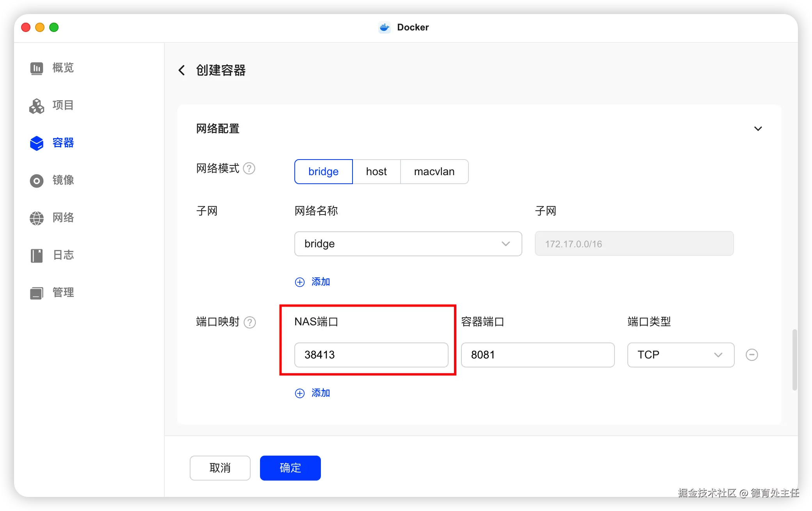Click the NAS端口 field containing 38413
The width and height of the screenshot is (812, 511).
coord(371,355)
